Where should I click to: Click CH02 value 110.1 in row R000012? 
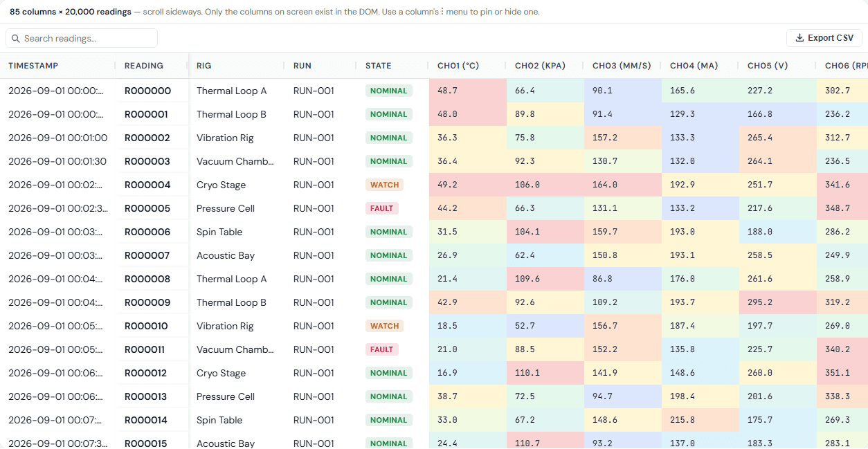pos(545,373)
